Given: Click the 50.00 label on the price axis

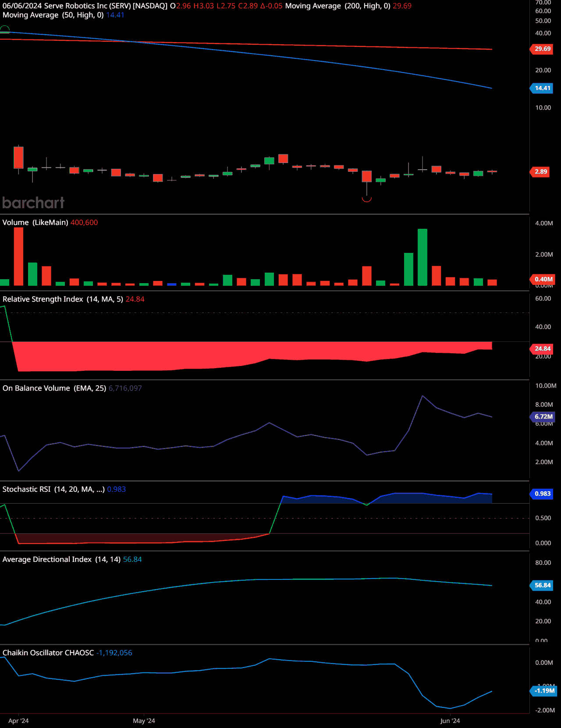Looking at the screenshot, I should 543,21.
